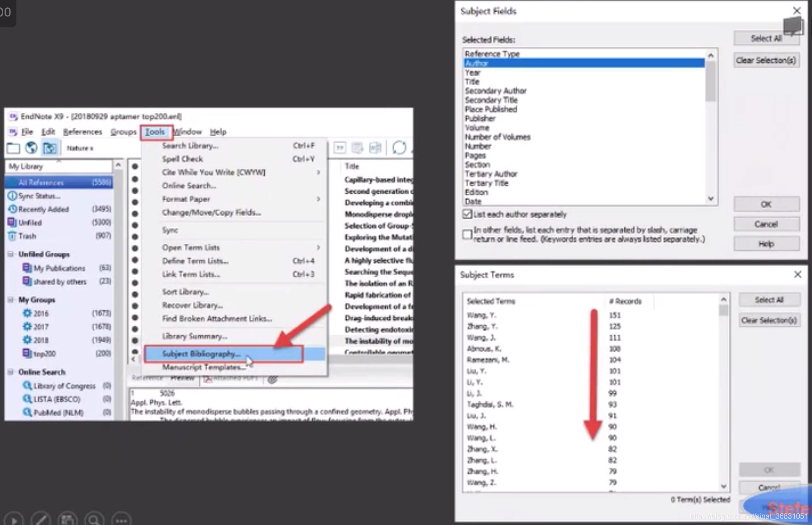Viewport: 812px width, 525px height.
Task: Click the Selected Fields scrollbar thumb
Action: 710,81
